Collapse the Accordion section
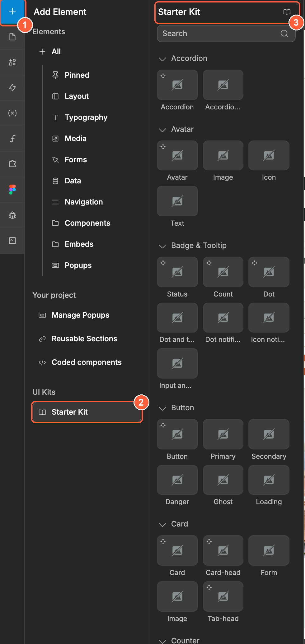Viewport: 305px width, 644px height. pyautogui.click(x=162, y=59)
